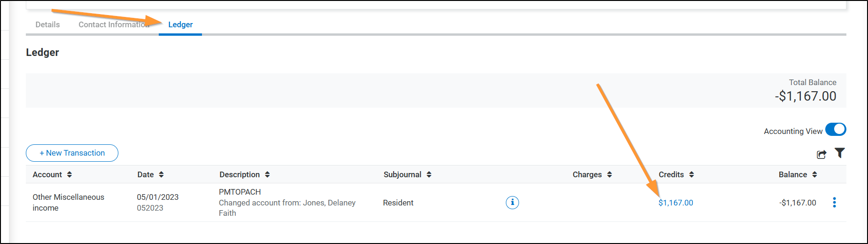This screenshot has width=868, height=244.
Task: Click the Other Miscellaneous income account cell
Action: (x=68, y=202)
